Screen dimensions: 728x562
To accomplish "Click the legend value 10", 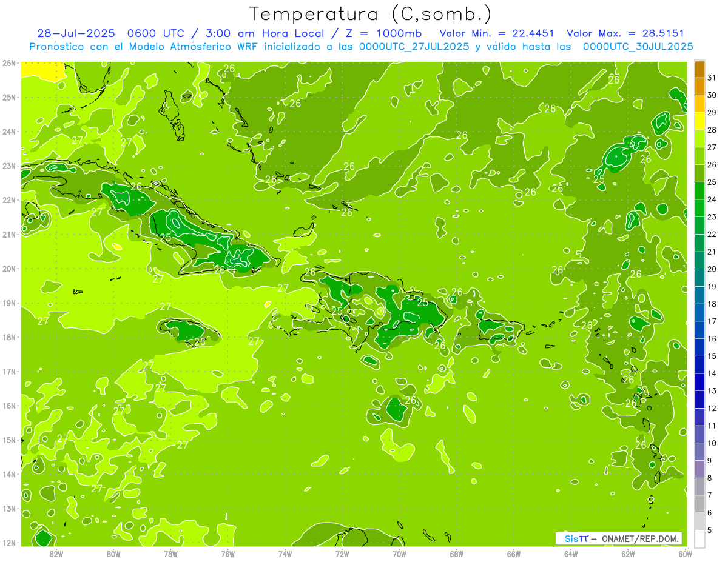I will click(x=712, y=443).
